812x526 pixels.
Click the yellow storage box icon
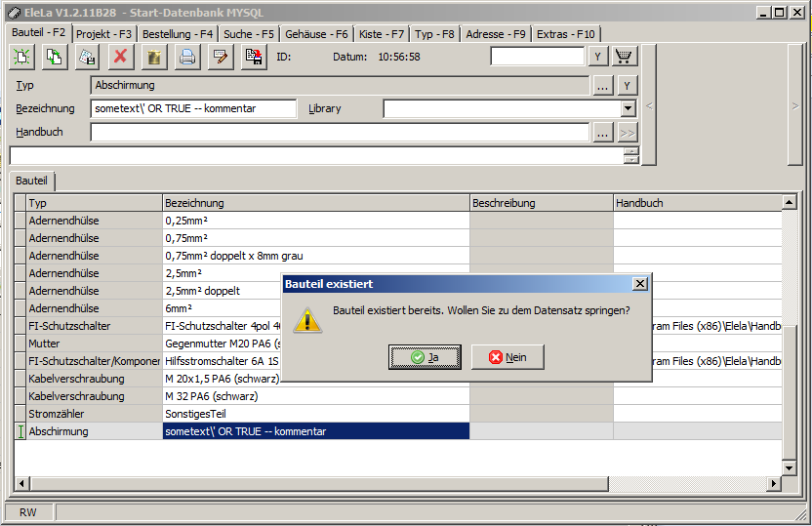153,57
